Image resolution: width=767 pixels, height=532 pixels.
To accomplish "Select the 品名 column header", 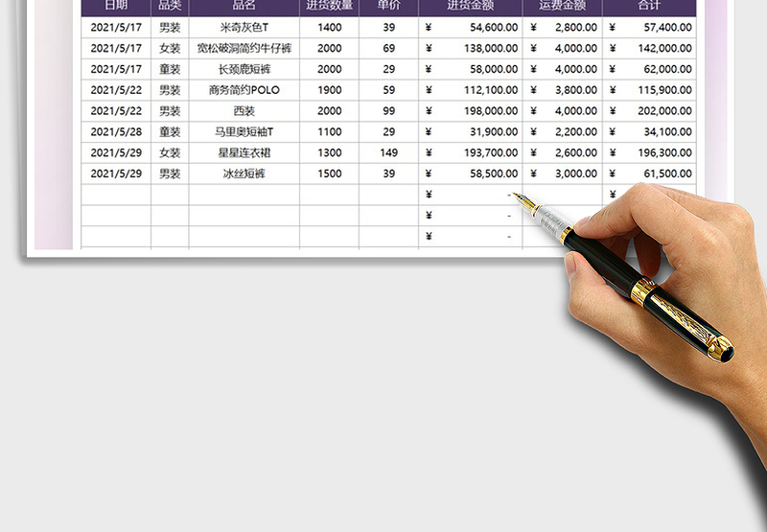I will pyautogui.click(x=244, y=6).
